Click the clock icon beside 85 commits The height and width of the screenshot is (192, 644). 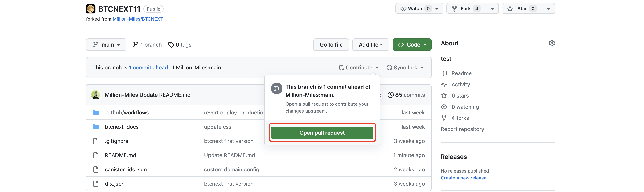click(x=390, y=95)
